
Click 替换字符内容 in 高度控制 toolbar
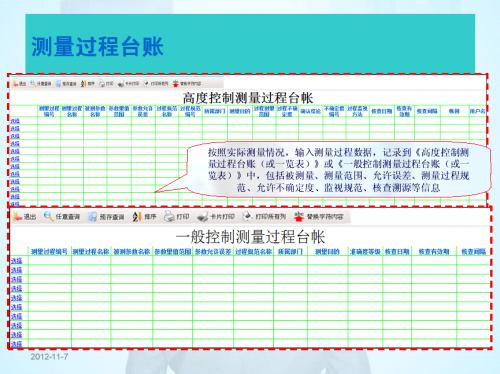pos(187,84)
